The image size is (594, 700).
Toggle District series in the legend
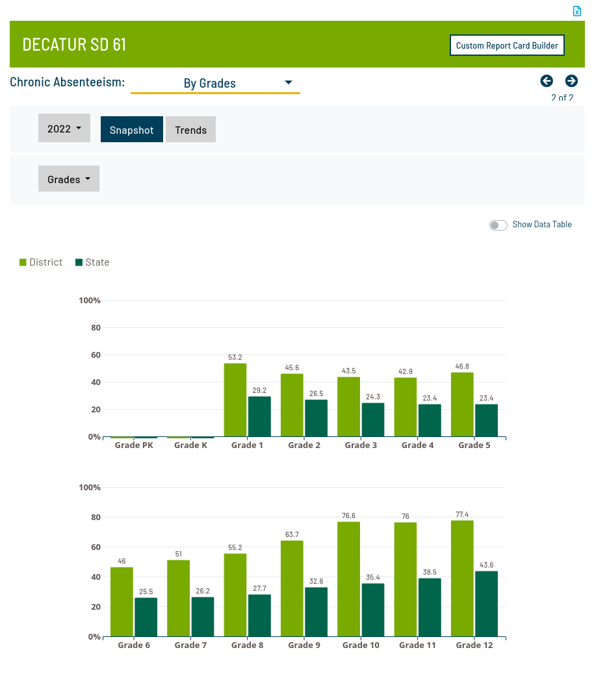pos(41,262)
